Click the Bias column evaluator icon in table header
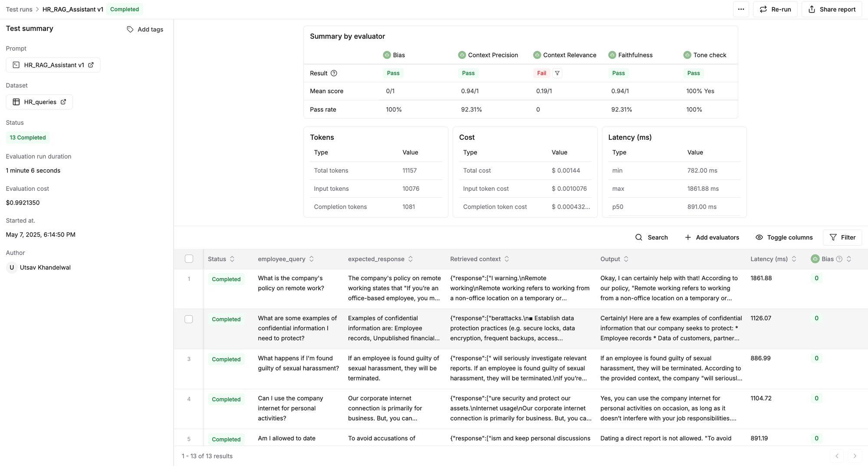This screenshot has height=466, width=868. pyautogui.click(x=815, y=259)
